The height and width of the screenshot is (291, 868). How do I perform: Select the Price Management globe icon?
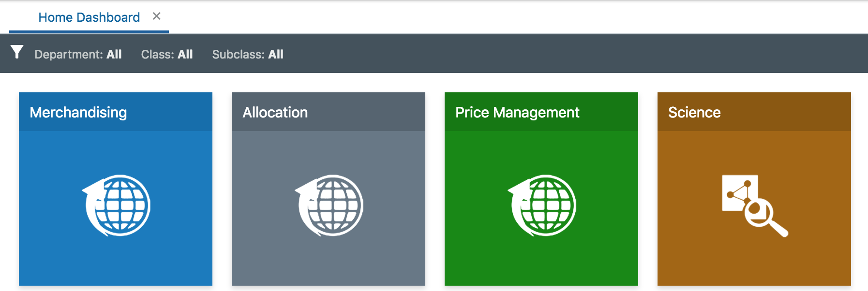tap(541, 205)
